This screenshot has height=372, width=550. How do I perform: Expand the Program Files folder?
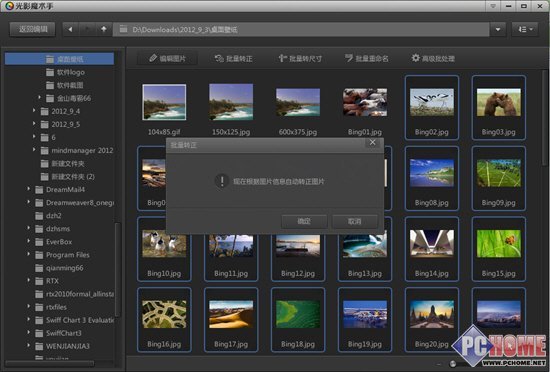click(28, 254)
